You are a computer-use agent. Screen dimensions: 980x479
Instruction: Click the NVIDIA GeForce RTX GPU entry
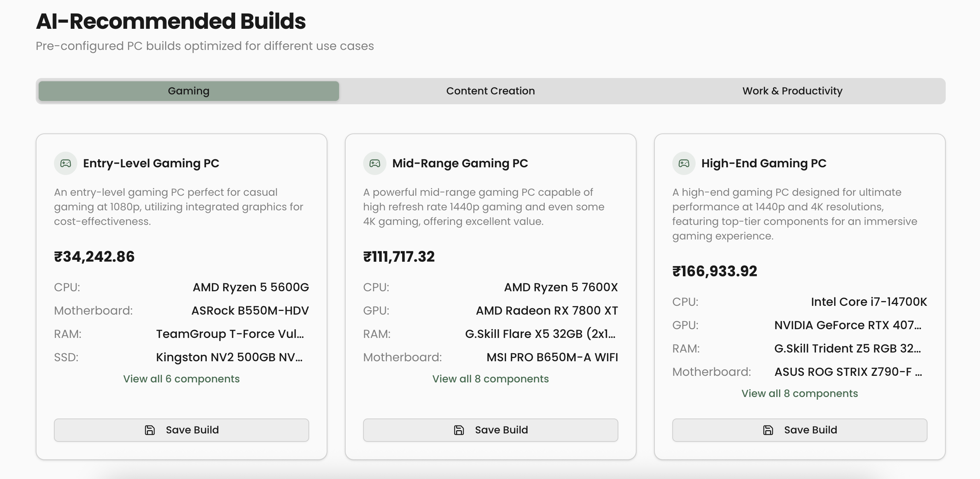[848, 325]
